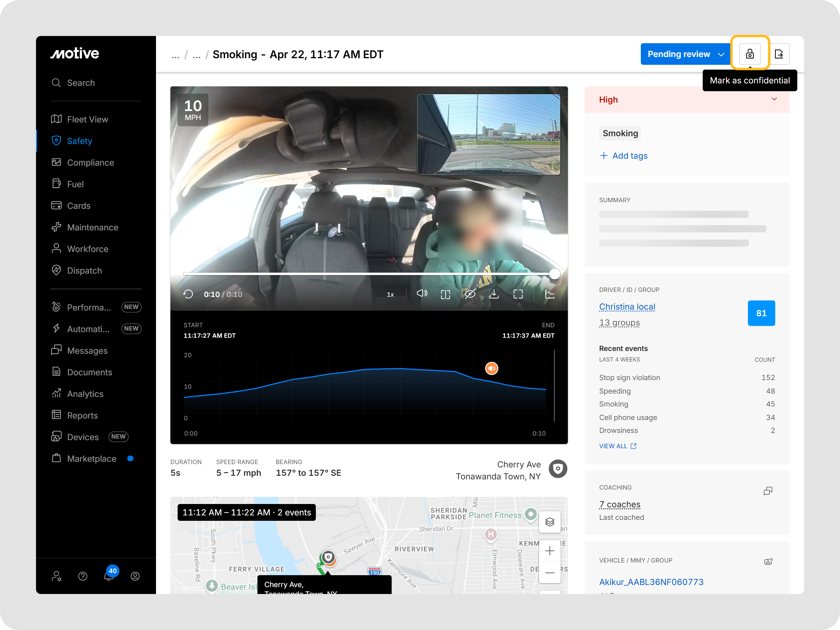Open the Christina local driver link

pyautogui.click(x=627, y=307)
